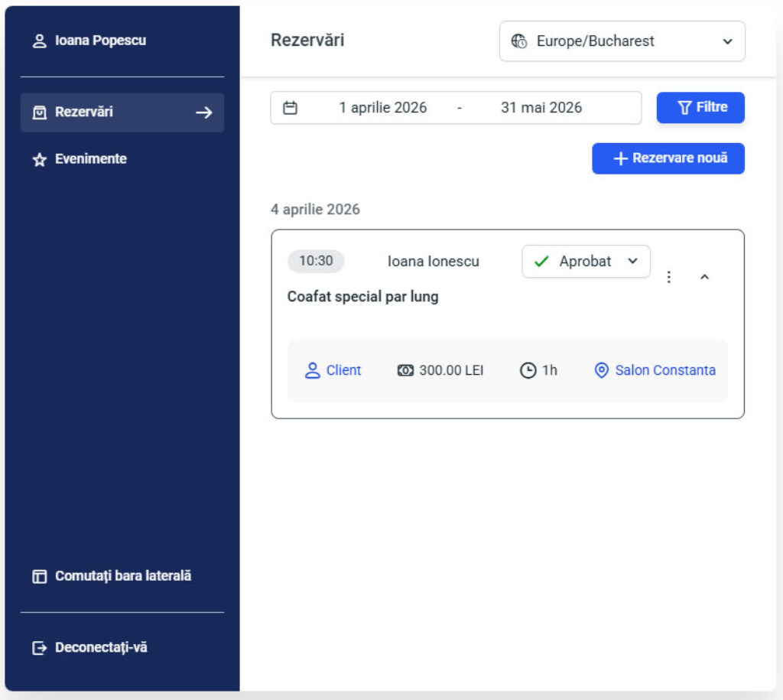Click the Filtre button
The height and width of the screenshot is (700, 783).
coord(700,108)
